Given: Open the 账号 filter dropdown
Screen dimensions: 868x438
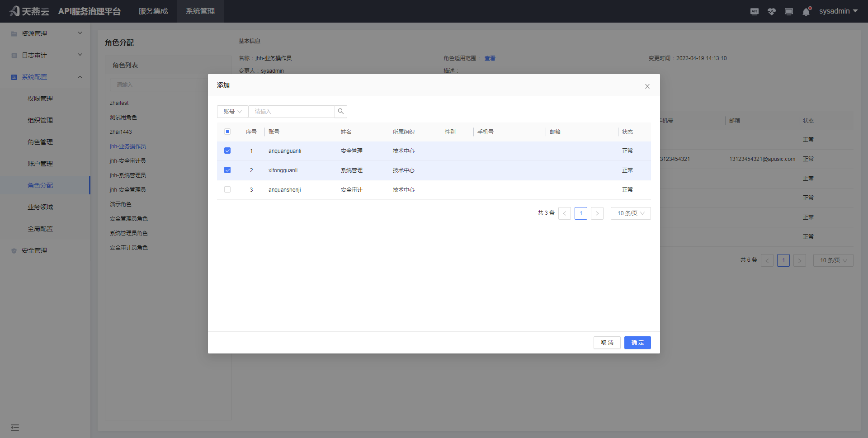Looking at the screenshot, I should 232,111.
